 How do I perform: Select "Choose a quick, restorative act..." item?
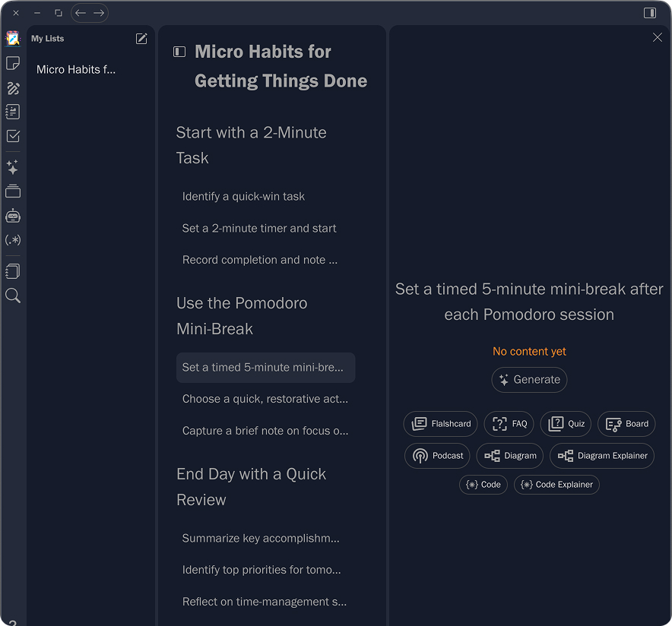pos(265,399)
